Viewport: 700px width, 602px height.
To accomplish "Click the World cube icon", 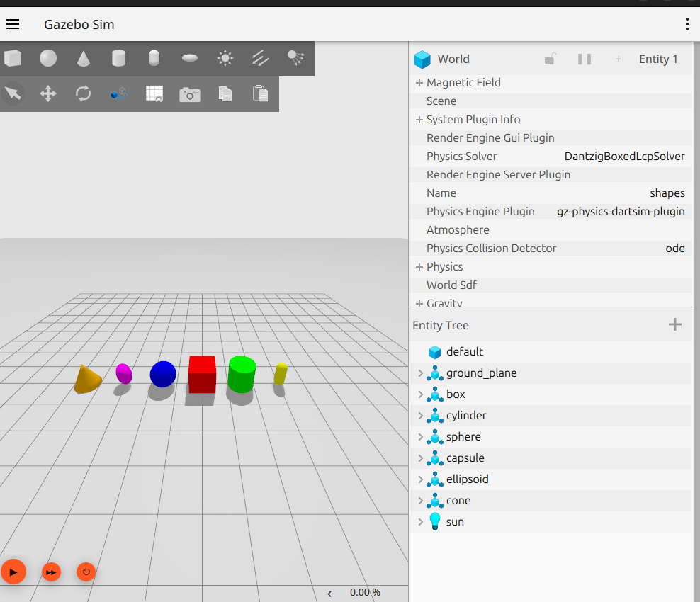I will 422,59.
